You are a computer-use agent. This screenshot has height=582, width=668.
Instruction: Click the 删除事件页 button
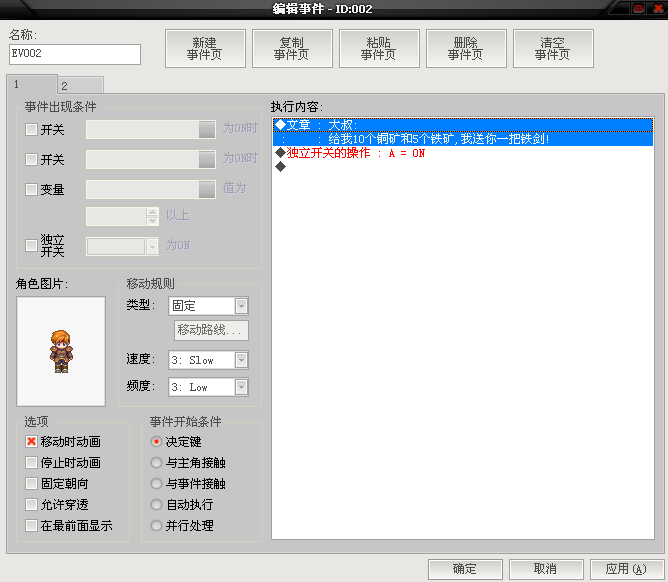click(x=466, y=49)
